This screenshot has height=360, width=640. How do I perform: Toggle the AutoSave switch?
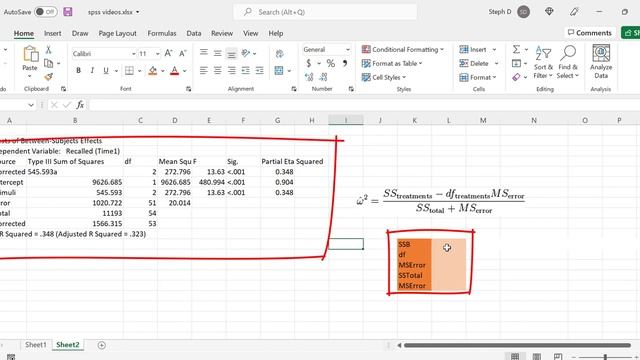point(45,12)
